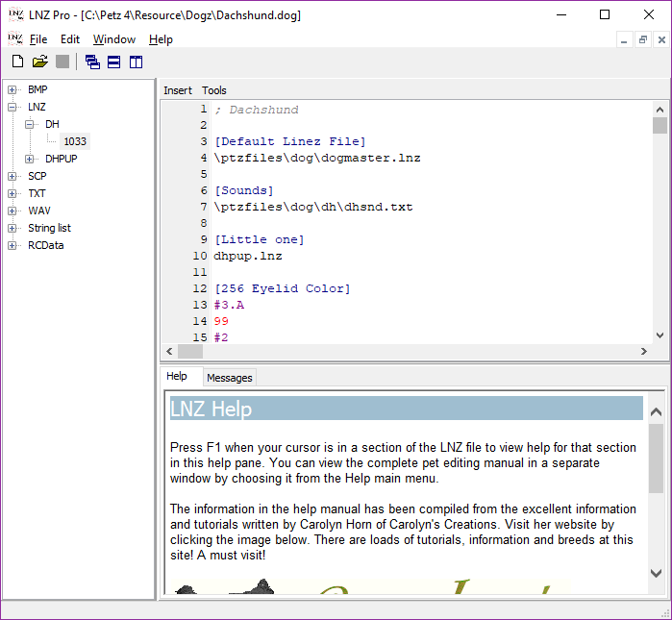The image size is (672, 620).
Task: Select the 1033 tree item
Action: click(75, 141)
